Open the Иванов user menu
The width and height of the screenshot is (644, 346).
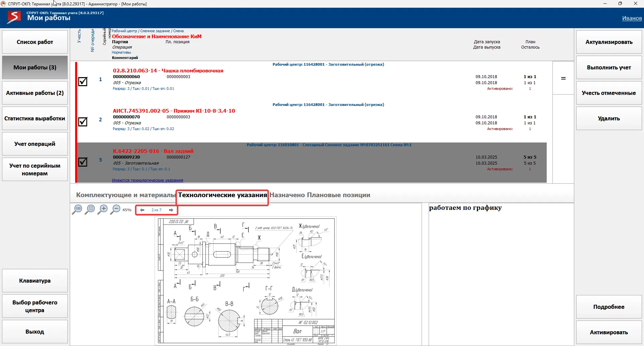632,18
